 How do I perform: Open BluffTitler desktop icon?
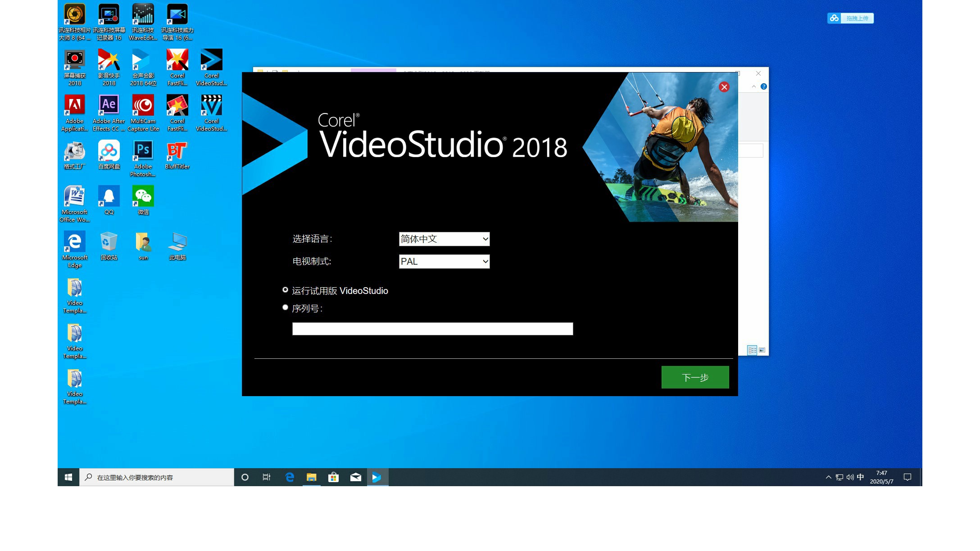coord(177,155)
